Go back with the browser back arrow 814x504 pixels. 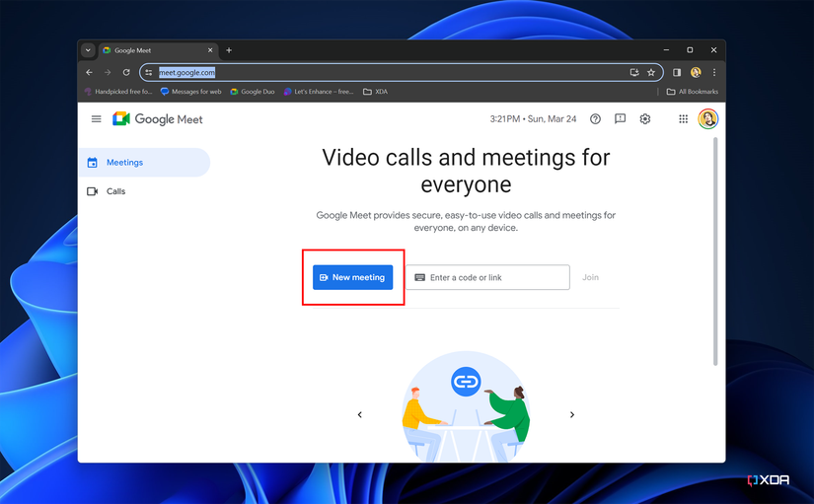(x=89, y=72)
